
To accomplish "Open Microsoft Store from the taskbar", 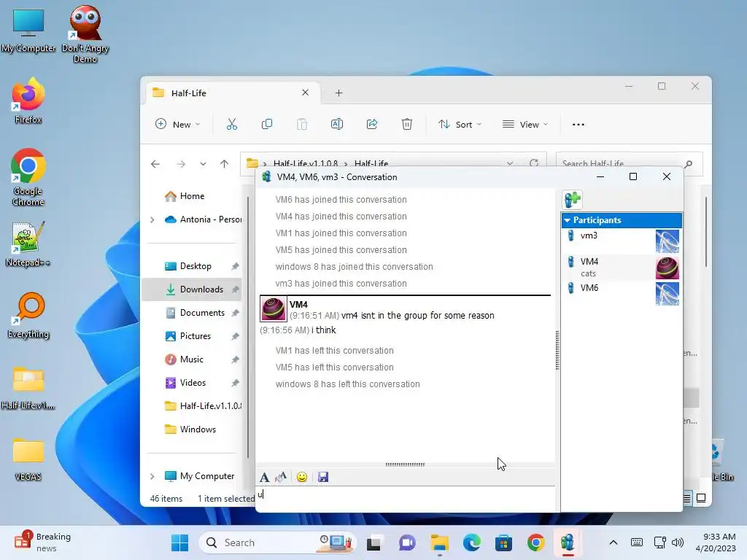I will pos(503,542).
